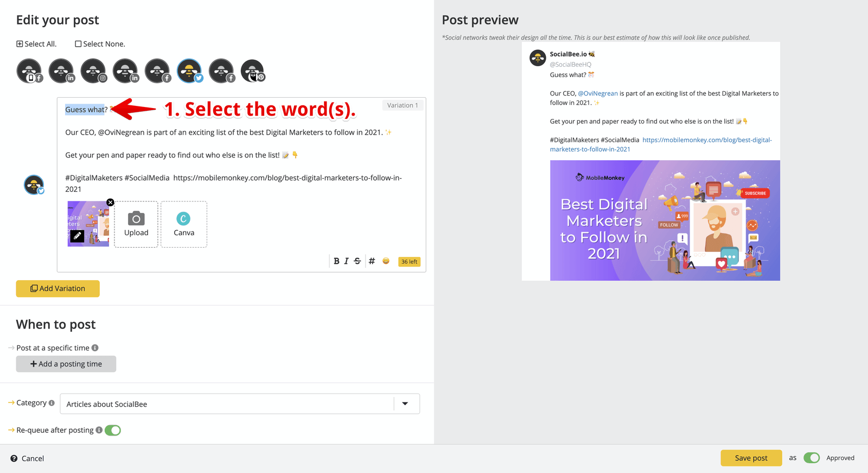Click the Save post button

(751, 458)
